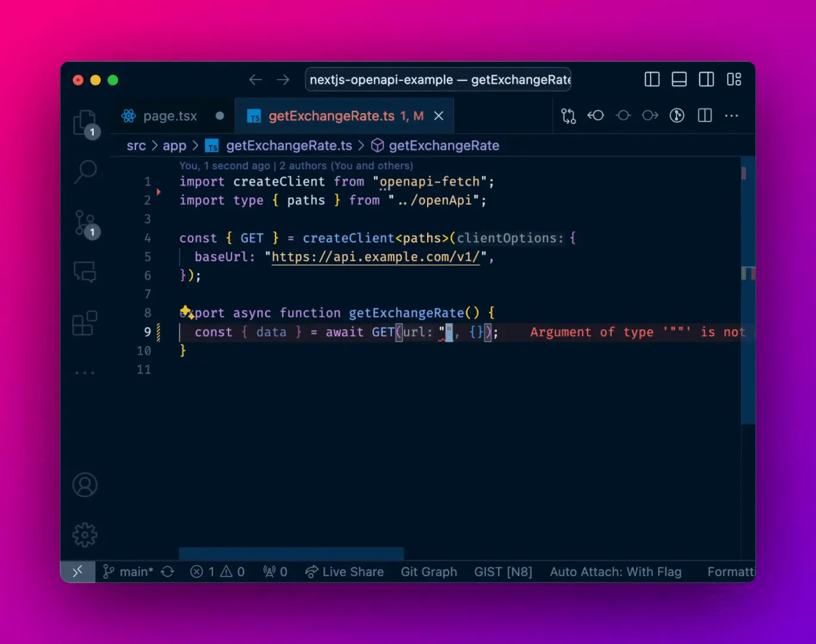
Task: Open the Extensions view icon
Action: (85, 323)
